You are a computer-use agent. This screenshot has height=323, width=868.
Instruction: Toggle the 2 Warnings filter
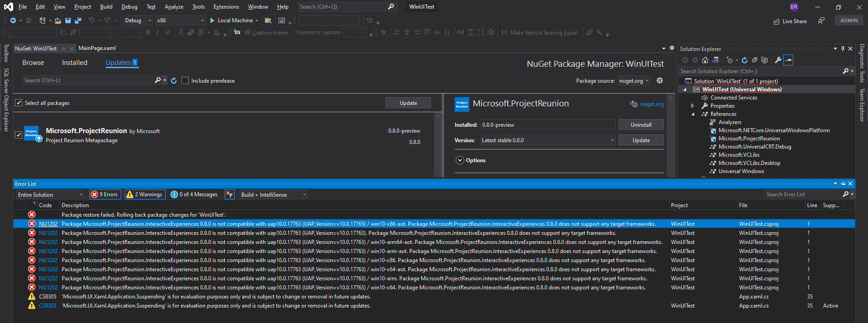(x=145, y=194)
